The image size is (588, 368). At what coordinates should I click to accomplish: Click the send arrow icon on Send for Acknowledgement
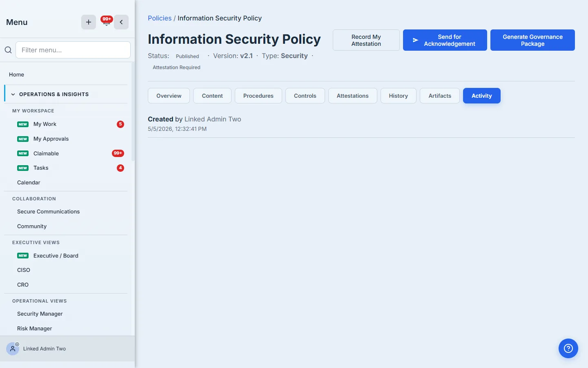pyautogui.click(x=415, y=40)
